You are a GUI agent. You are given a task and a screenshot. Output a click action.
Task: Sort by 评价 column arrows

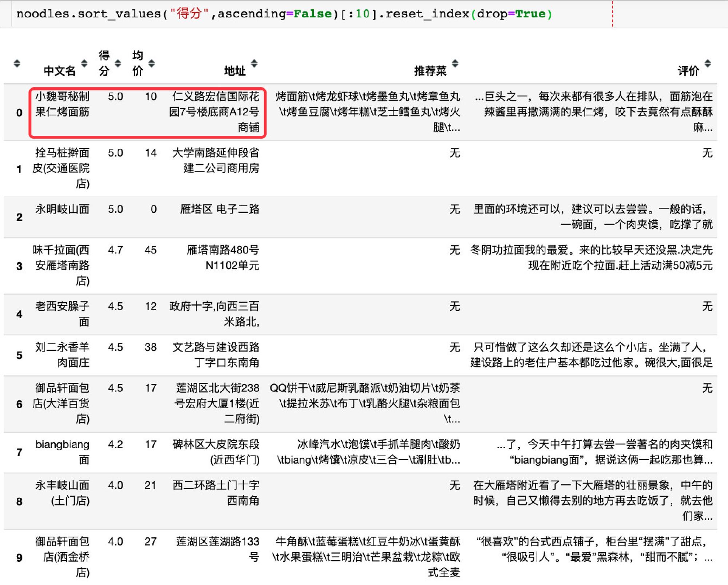[x=708, y=64]
